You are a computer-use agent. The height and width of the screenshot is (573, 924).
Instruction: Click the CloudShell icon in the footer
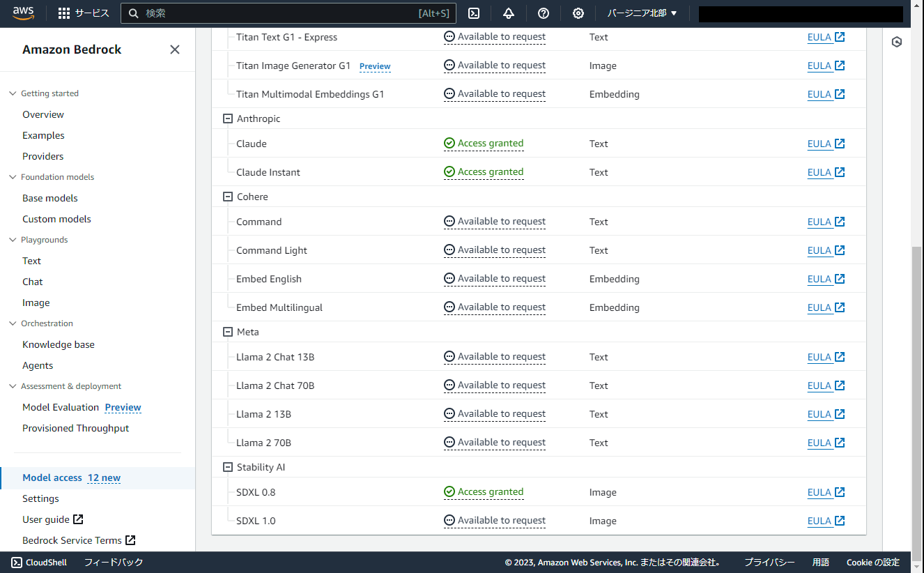coord(17,563)
